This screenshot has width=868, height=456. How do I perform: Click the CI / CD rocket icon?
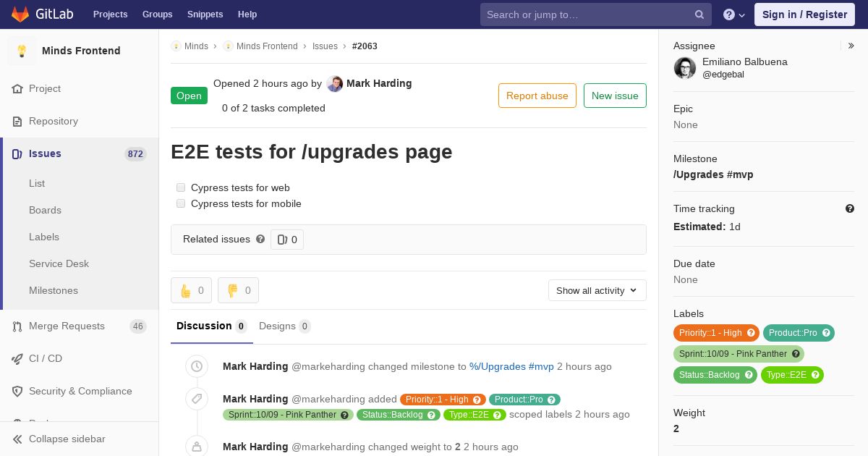click(18, 358)
